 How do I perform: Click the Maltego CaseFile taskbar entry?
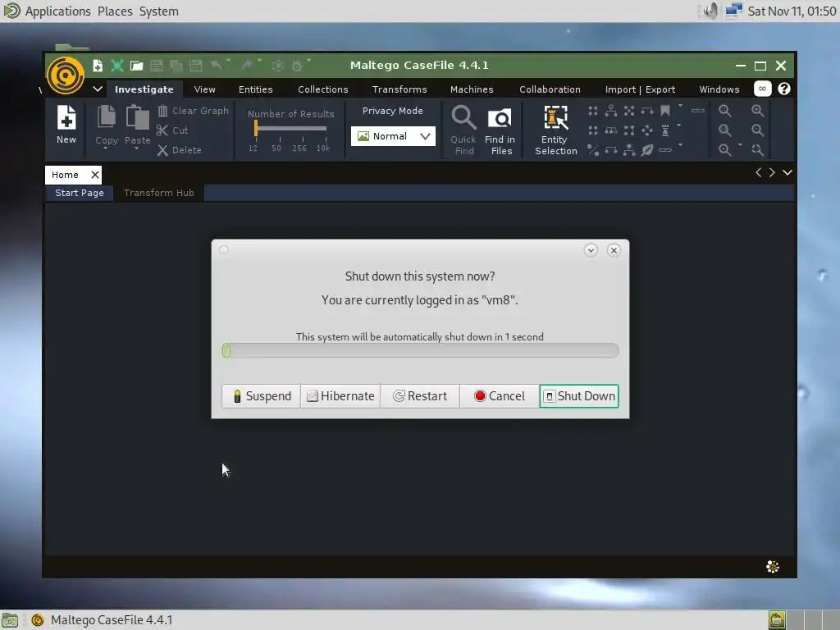click(x=102, y=620)
